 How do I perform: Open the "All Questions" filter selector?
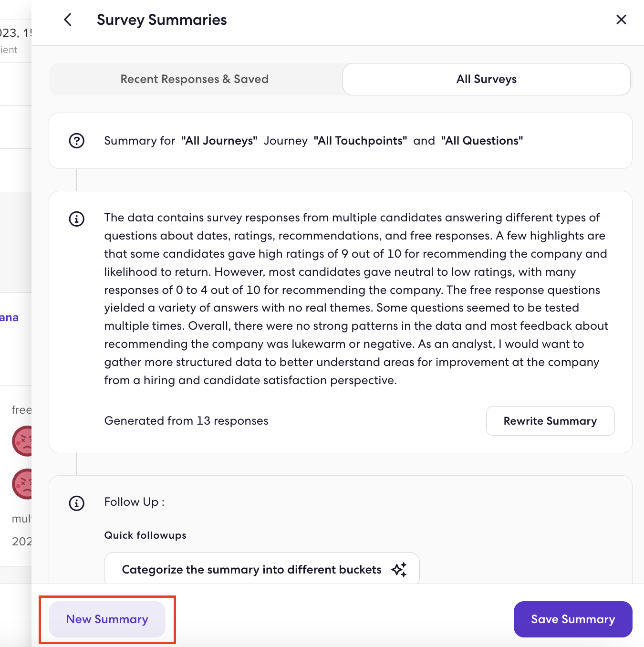(x=482, y=141)
